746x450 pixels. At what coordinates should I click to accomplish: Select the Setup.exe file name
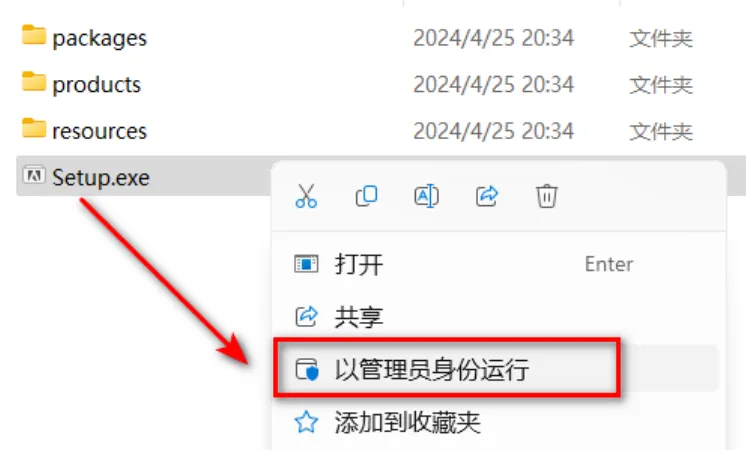(x=101, y=178)
